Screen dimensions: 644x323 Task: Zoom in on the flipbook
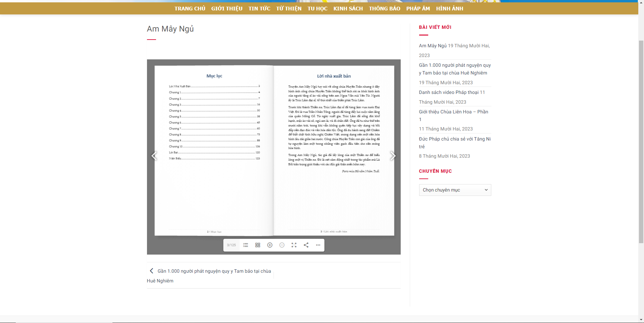tap(270, 245)
